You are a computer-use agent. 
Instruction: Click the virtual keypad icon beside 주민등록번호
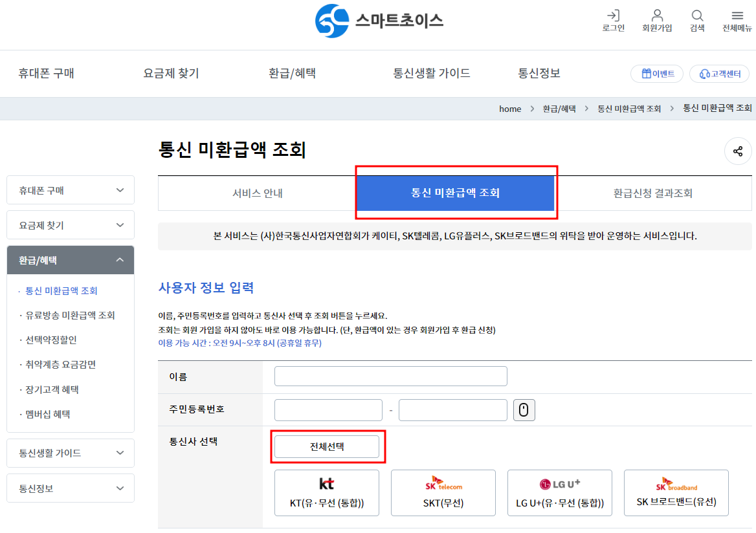[524, 409]
